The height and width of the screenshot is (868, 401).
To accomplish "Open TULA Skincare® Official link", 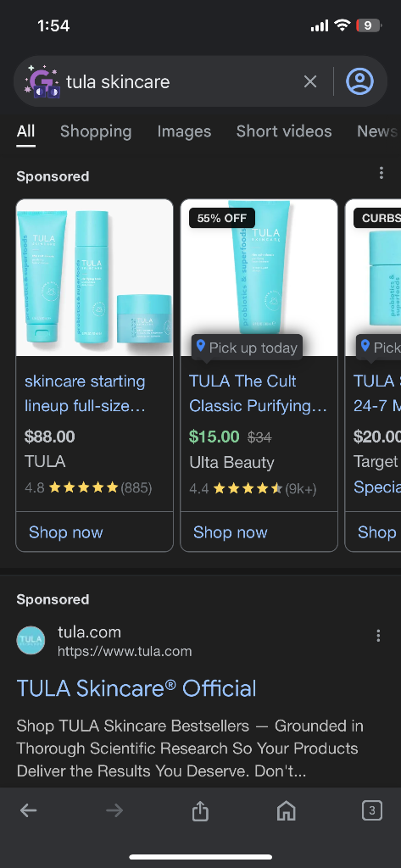I will (136, 688).
